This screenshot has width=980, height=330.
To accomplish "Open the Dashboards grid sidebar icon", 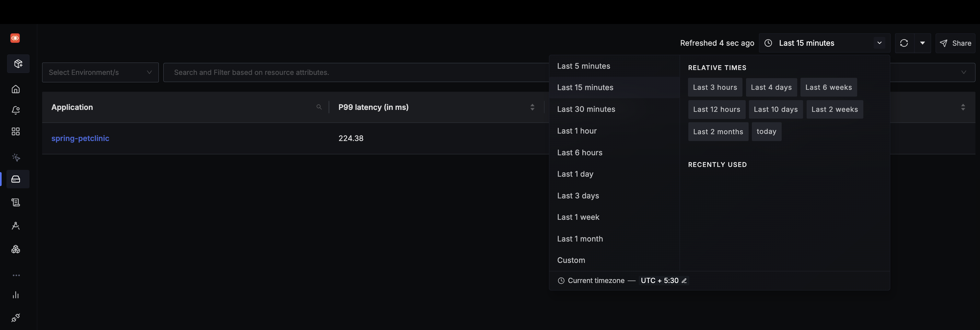I will 16,132.
